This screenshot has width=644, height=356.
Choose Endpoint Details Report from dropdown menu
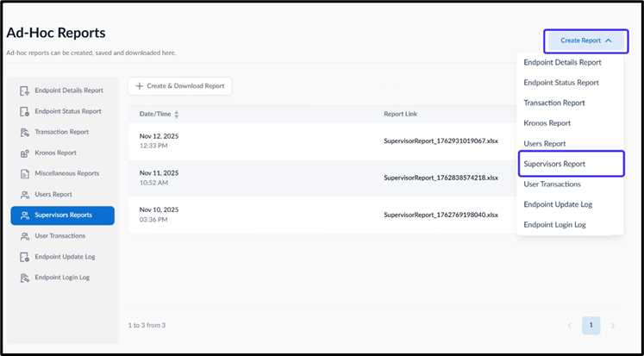coord(570,62)
